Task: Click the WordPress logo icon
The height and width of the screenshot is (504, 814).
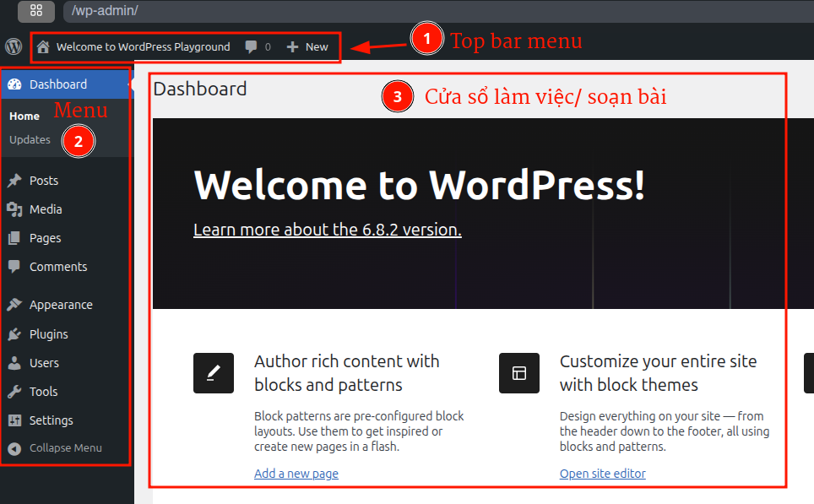Action: click(x=14, y=46)
